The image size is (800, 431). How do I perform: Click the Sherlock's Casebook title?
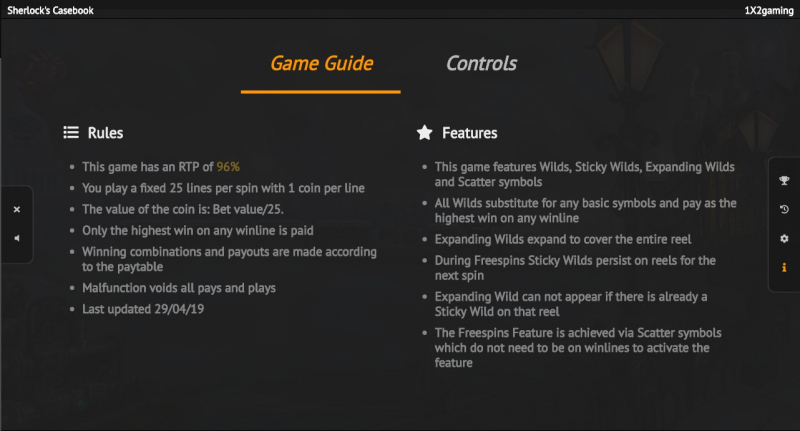(51, 10)
